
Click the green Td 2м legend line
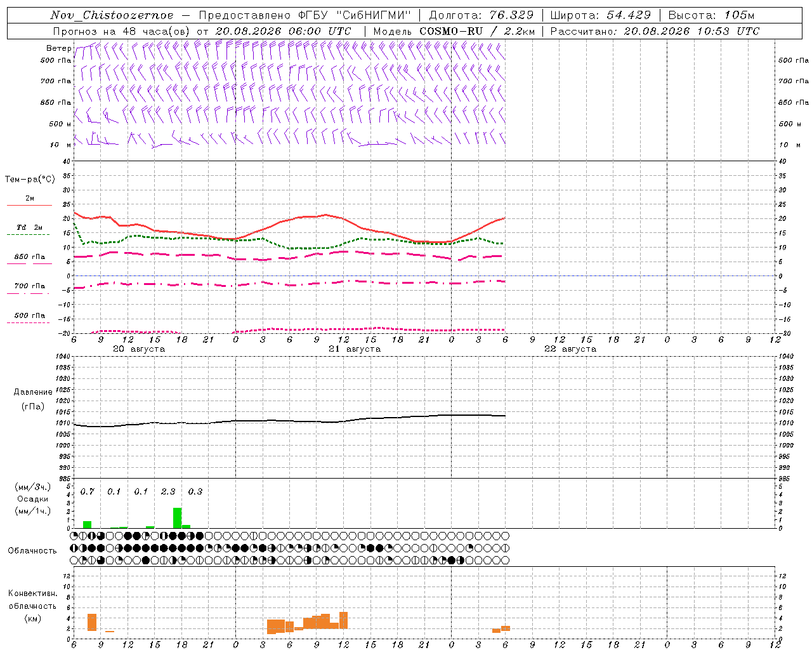click(29, 234)
